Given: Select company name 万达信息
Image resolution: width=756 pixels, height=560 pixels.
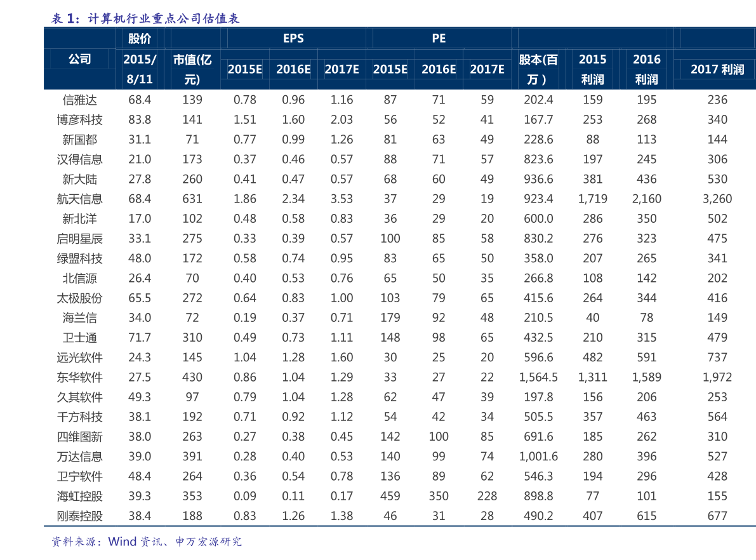Looking at the screenshot, I should 79,457.
